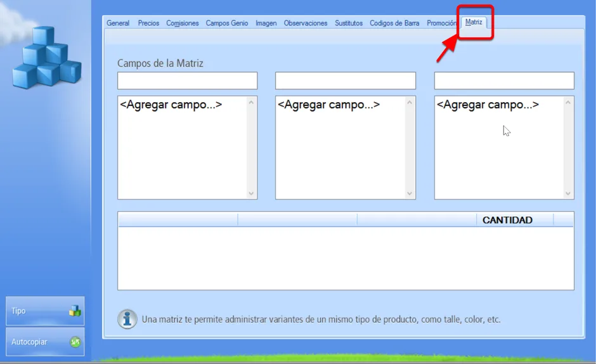The width and height of the screenshot is (596, 364).
Task: Select the Promoción tab
Action: coord(441,23)
